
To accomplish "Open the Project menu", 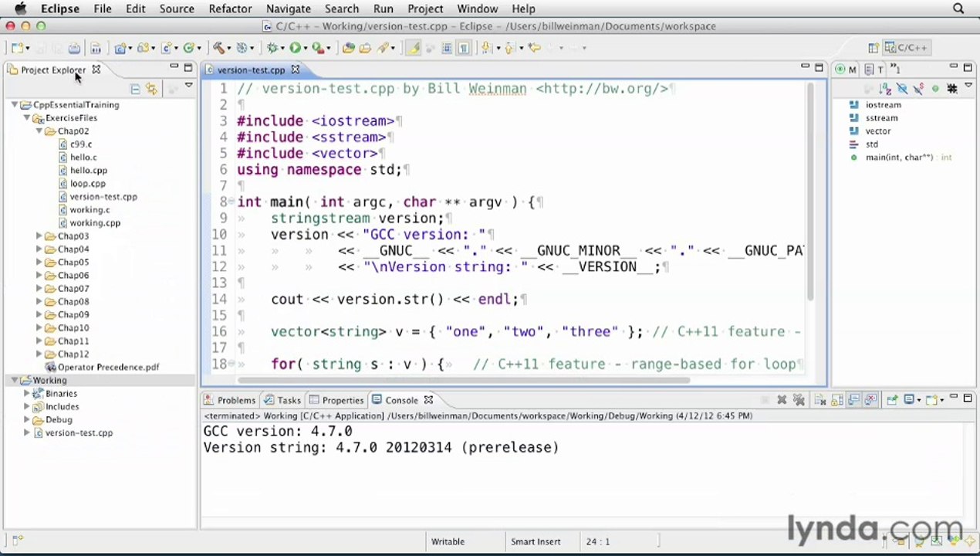I will 425,8.
